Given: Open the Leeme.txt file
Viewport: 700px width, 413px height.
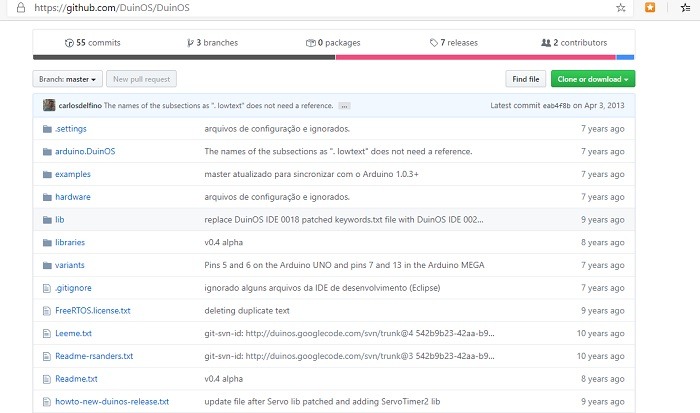Looking at the screenshot, I should [x=74, y=334].
